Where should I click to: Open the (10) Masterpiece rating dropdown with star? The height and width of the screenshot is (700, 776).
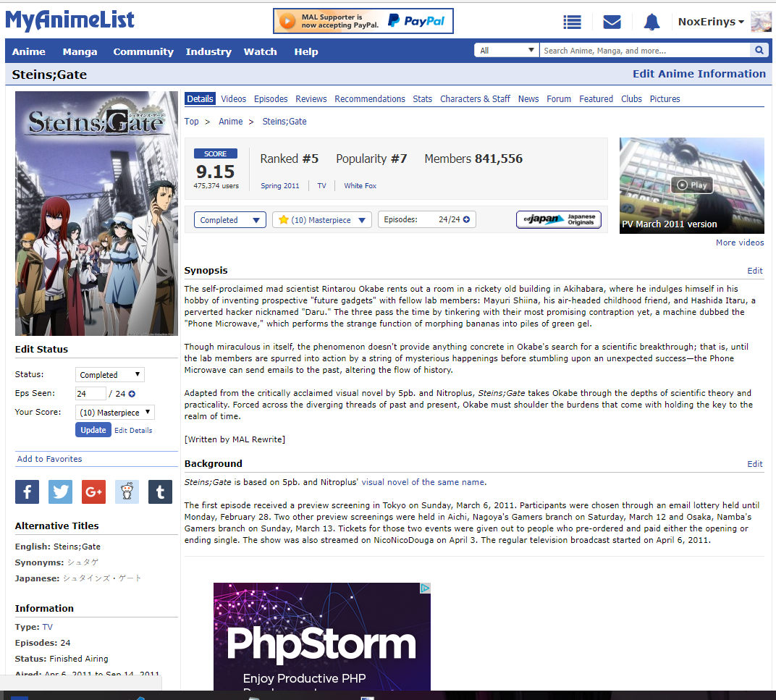pyautogui.click(x=321, y=220)
